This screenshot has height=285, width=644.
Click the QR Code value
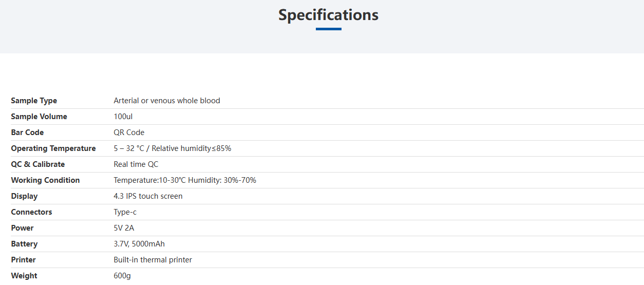coord(129,132)
